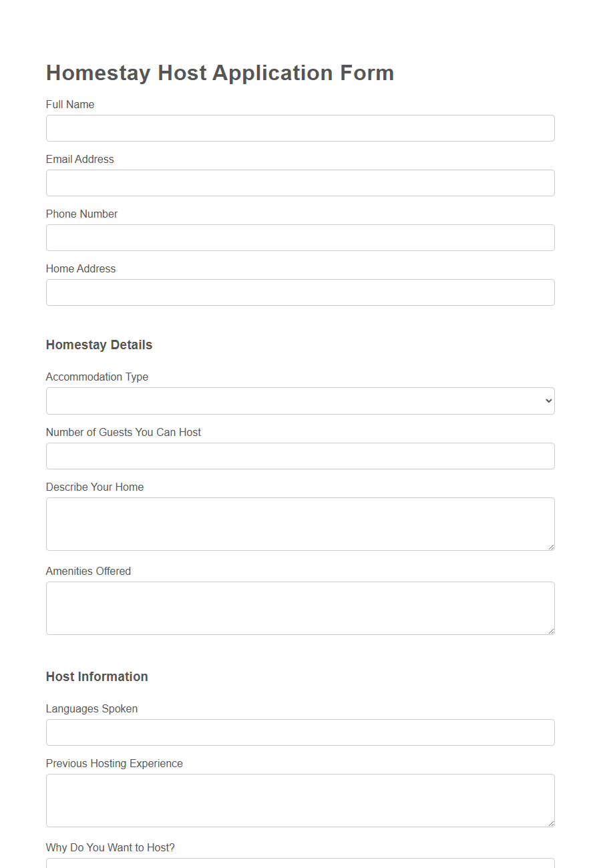Click the Amenities Offered label
The height and width of the screenshot is (868, 601).
[x=88, y=571]
